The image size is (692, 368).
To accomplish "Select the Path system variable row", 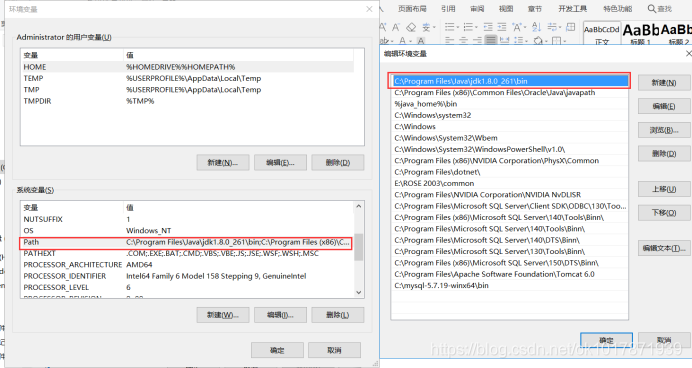I will pos(186,242).
